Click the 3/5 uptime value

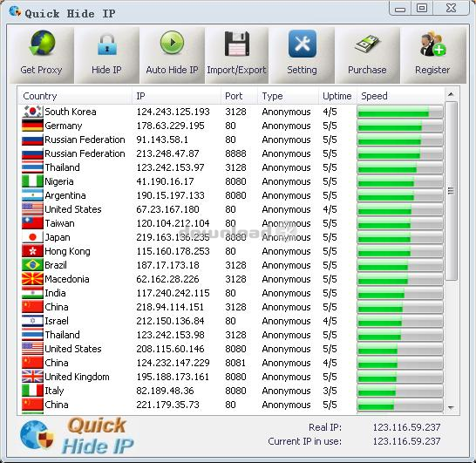coord(330,391)
